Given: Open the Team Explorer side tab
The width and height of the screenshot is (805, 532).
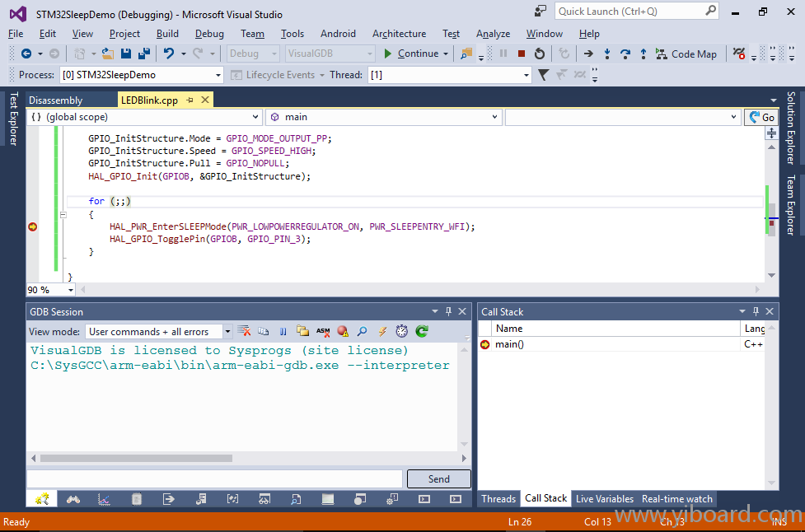Looking at the screenshot, I should click(791, 205).
